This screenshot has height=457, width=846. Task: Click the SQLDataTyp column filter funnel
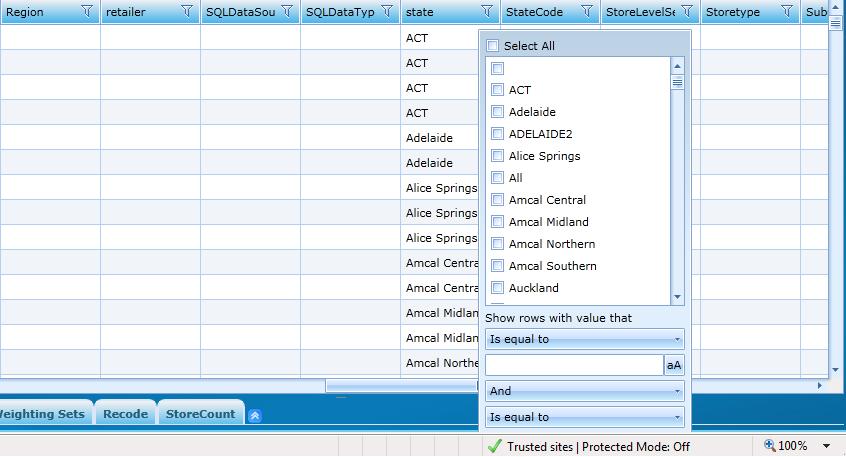[387, 11]
